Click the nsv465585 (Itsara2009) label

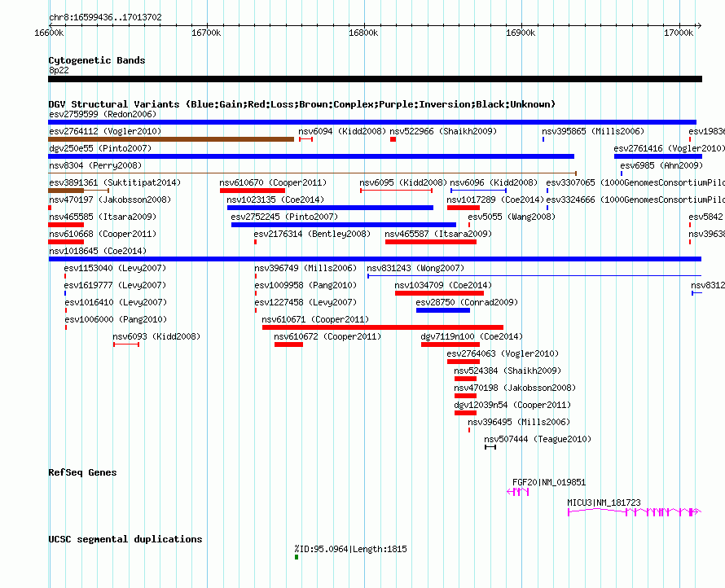pos(103,217)
